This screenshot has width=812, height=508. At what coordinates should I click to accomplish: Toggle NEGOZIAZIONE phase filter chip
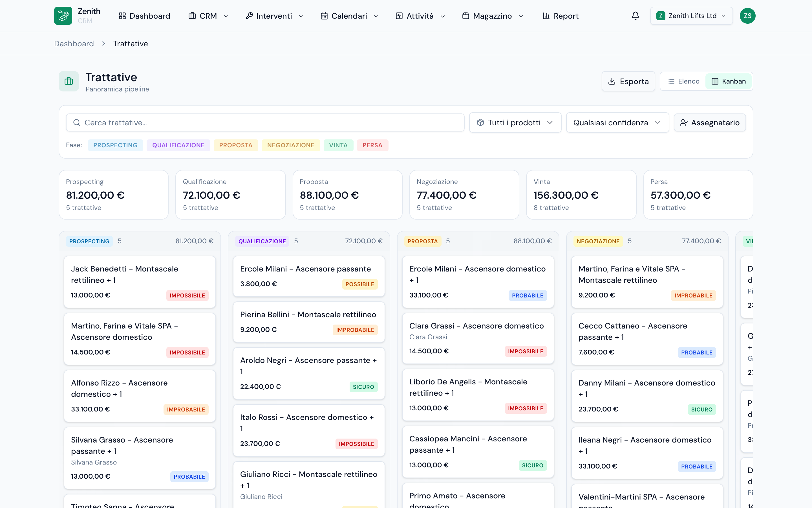pyautogui.click(x=291, y=145)
